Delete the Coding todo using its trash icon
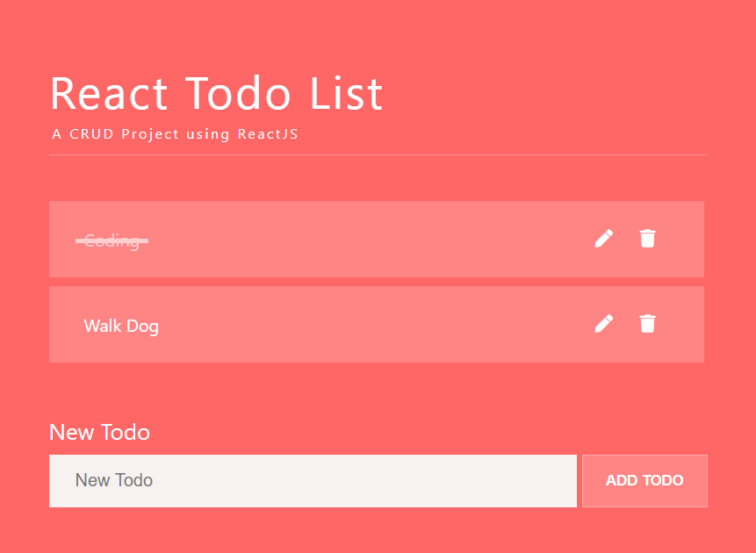The height and width of the screenshot is (553, 756). pyautogui.click(x=647, y=239)
